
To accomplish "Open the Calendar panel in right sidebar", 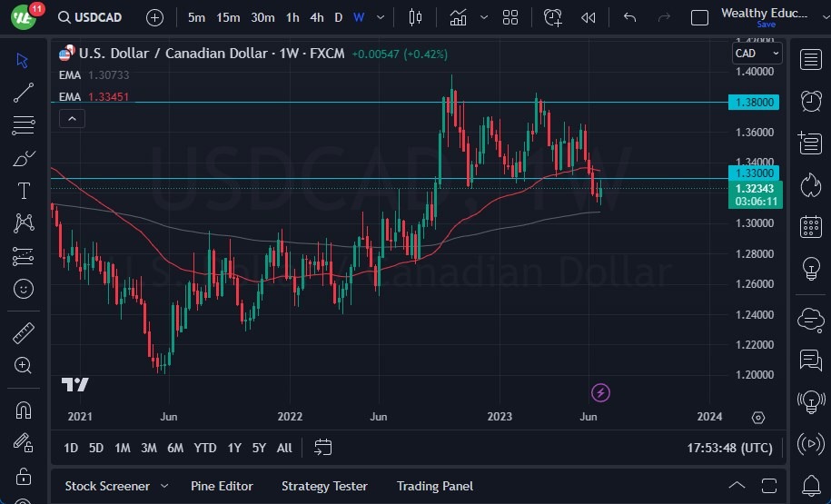I will [809, 226].
